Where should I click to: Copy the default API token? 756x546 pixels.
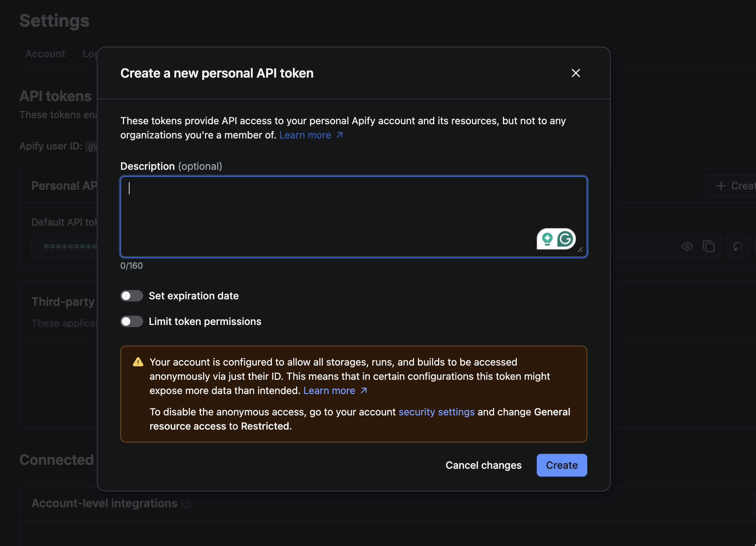[708, 246]
